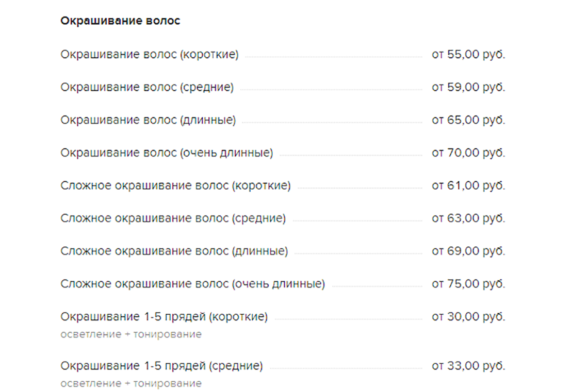This screenshot has width=588, height=391.
Task: Click the "от 55,00 руб." price
Action: [468, 55]
